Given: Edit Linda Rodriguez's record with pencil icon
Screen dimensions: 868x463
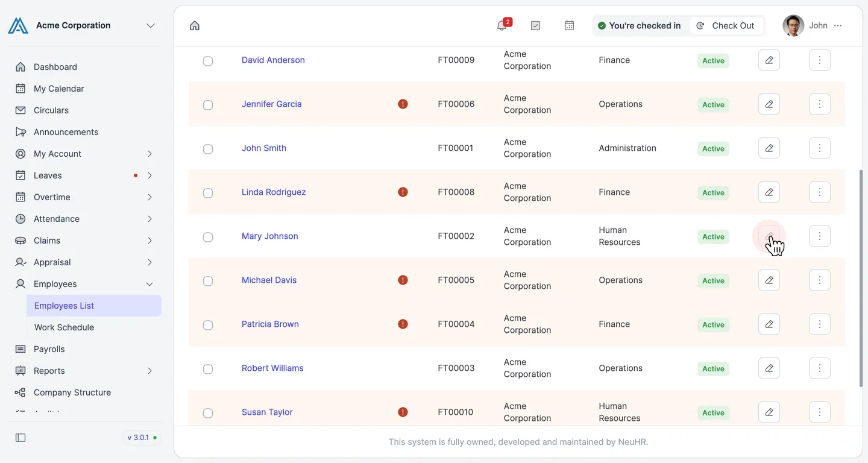Looking at the screenshot, I should pyautogui.click(x=769, y=192).
